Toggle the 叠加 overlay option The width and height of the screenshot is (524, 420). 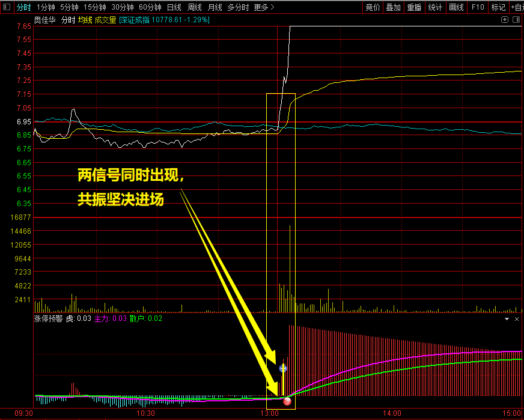click(393, 7)
